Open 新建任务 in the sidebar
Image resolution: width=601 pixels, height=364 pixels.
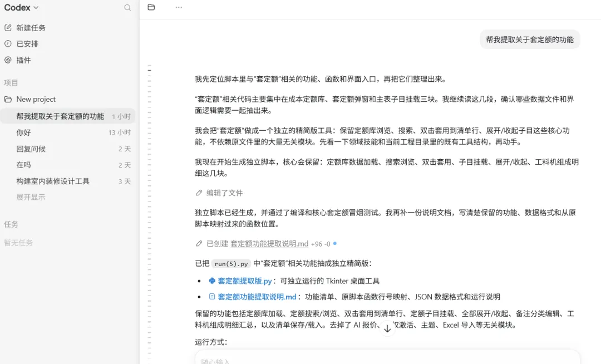coord(31,28)
